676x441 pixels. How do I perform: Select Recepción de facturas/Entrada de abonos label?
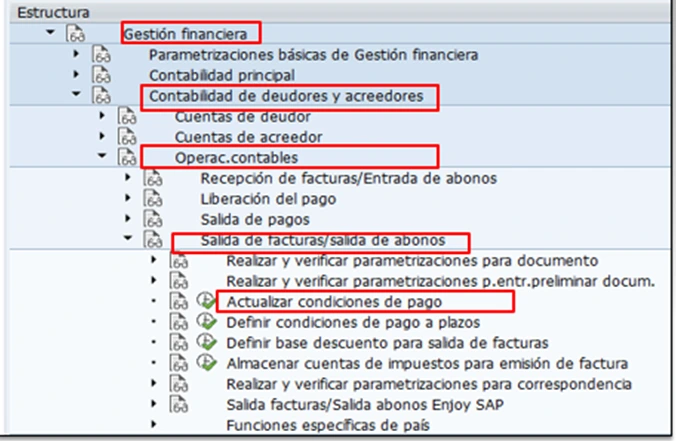click(349, 178)
